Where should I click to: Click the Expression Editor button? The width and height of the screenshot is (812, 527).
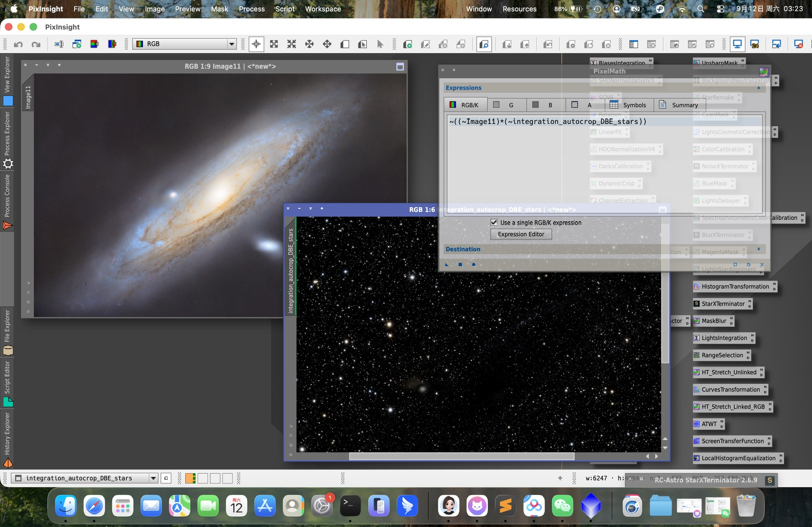click(521, 234)
